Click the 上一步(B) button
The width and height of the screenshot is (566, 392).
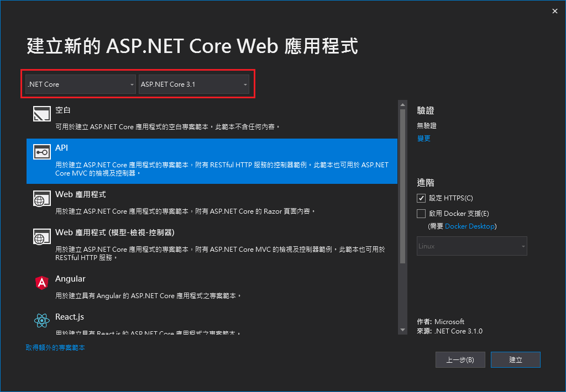pos(460,359)
